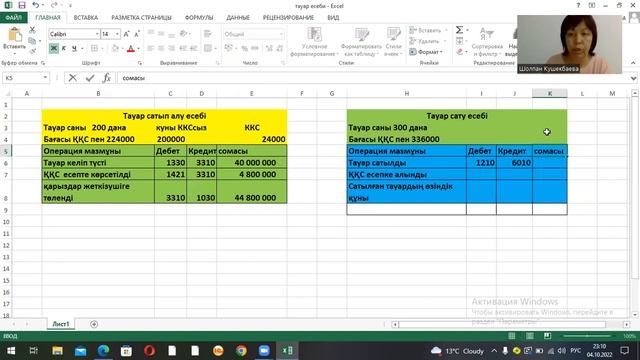Open File Explorer from the taskbar
The height and width of the screenshot is (360, 640).
point(57,351)
